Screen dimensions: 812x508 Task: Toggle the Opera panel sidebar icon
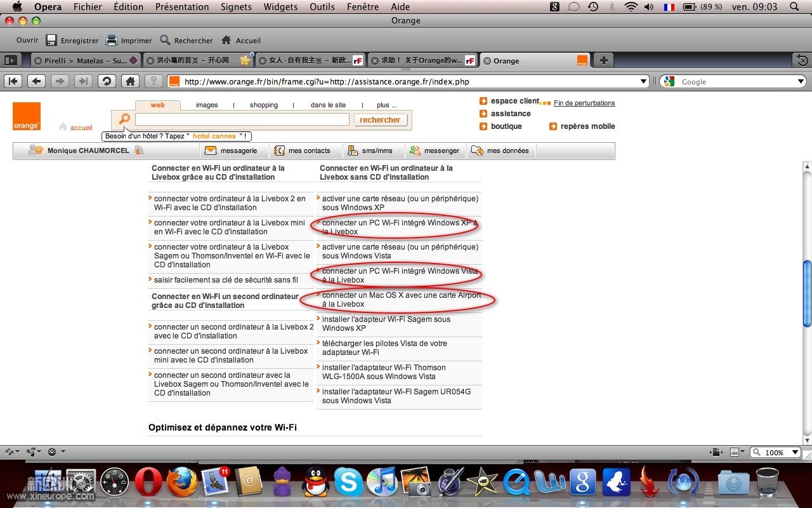[x=11, y=60]
